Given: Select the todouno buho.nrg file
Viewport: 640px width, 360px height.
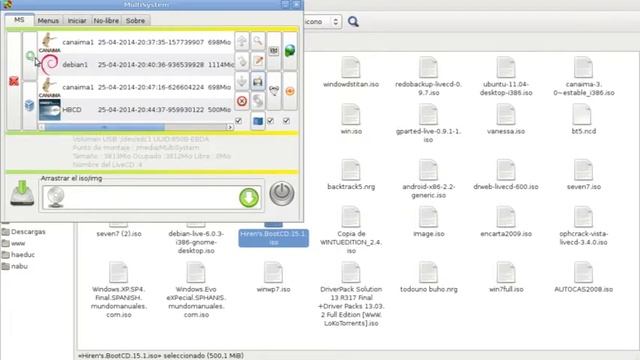Looking at the screenshot, I should point(428,278).
